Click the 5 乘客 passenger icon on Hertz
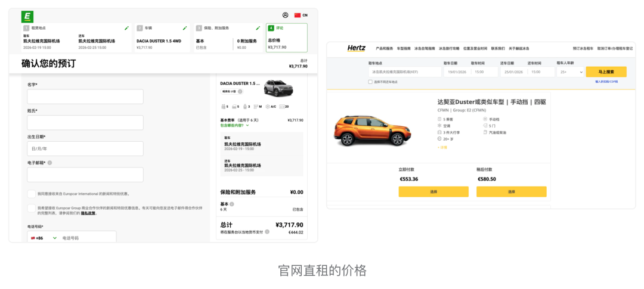The width and height of the screenshot is (644, 289). click(x=439, y=119)
